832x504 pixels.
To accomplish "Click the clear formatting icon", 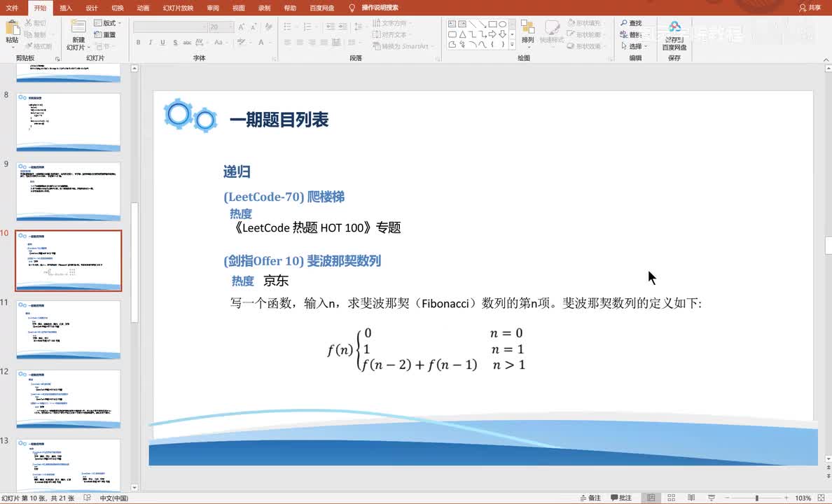I will [268, 27].
